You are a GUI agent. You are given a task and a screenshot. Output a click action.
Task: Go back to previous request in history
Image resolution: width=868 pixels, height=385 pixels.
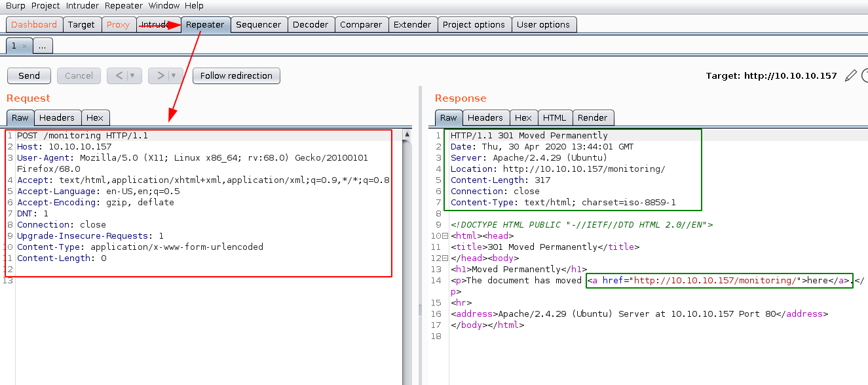pos(119,75)
